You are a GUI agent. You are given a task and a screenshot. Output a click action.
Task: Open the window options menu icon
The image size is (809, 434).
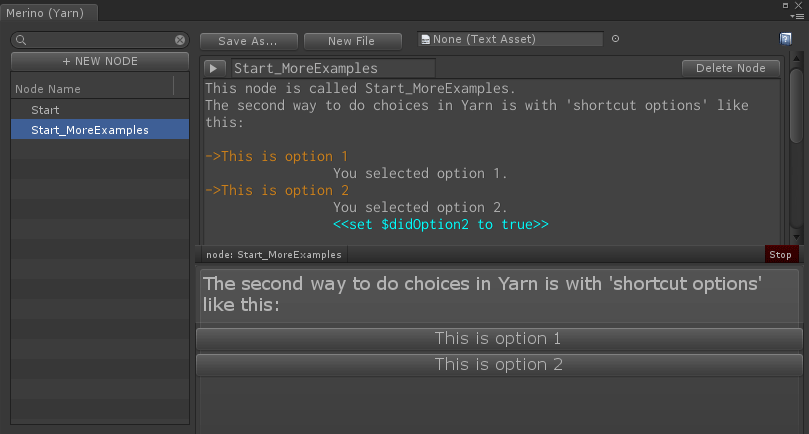pyautogui.click(x=797, y=16)
